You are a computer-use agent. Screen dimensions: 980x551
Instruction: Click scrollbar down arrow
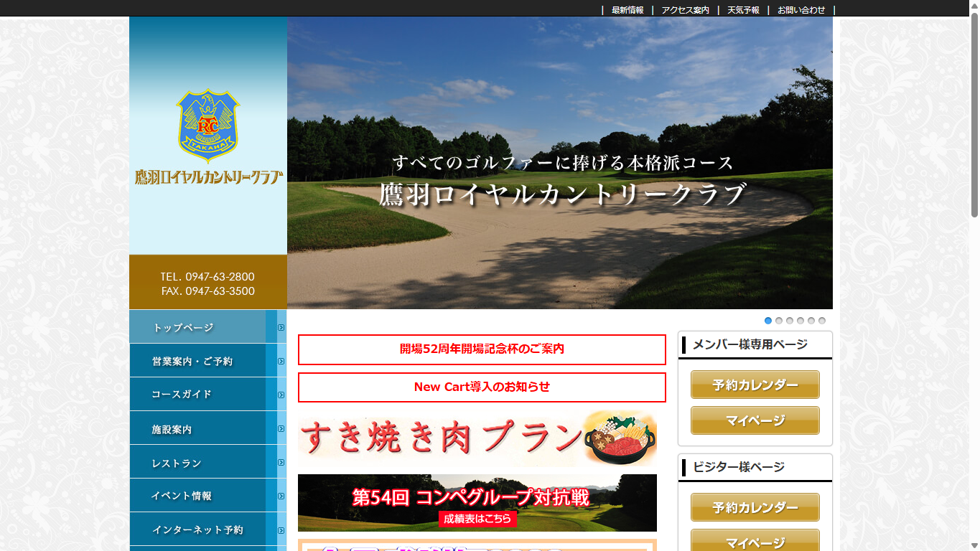pyautogui.click(x=974, y=545)
